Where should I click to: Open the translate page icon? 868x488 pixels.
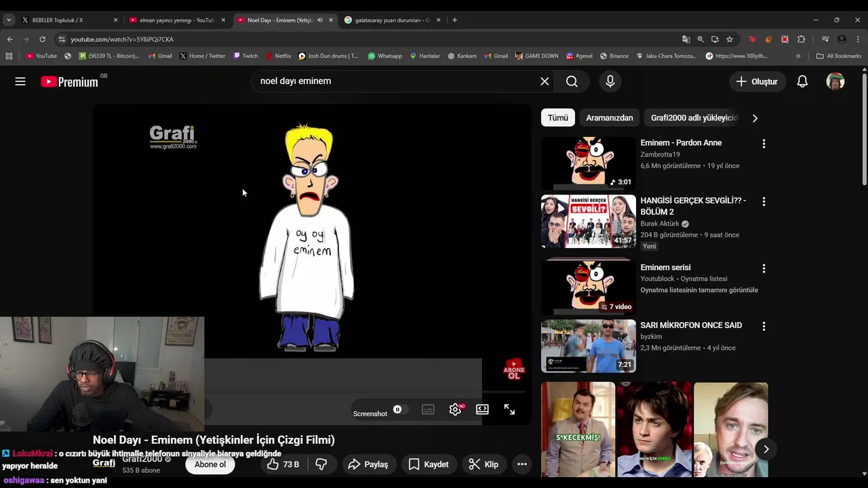(686, 39)
